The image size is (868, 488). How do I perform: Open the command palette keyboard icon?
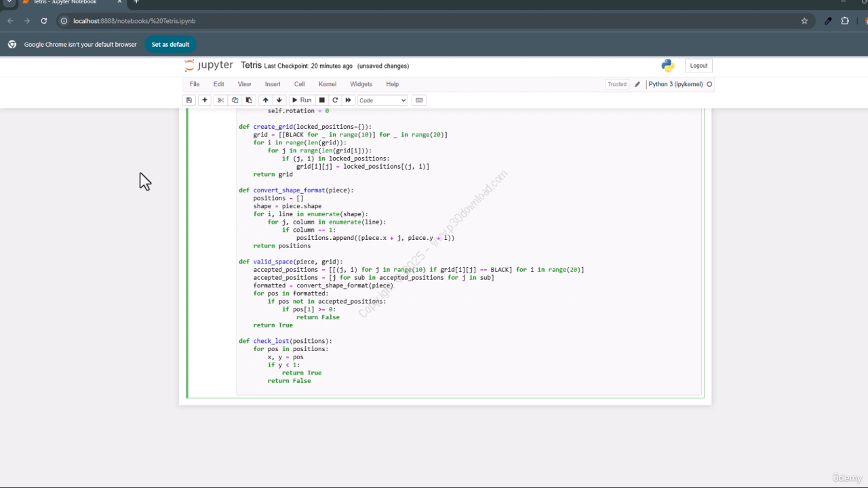pos(419,100)
